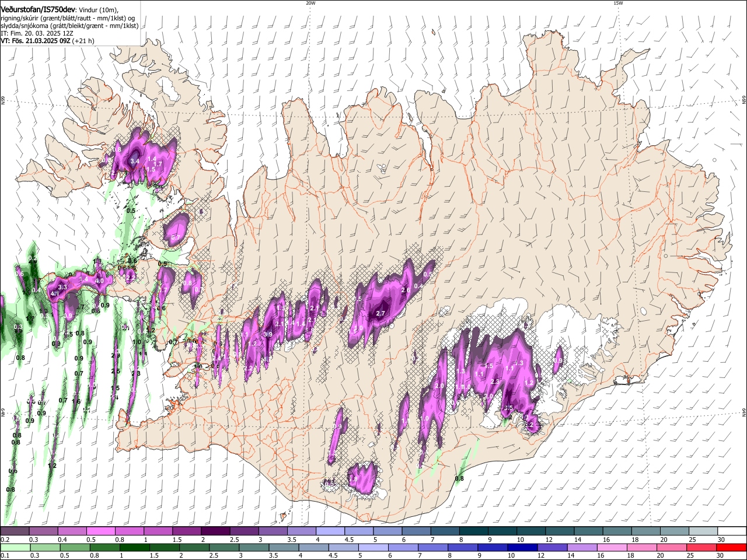Select the upper legend swatch starting at 3
747x560 pixels.
[x=273, y=531]
